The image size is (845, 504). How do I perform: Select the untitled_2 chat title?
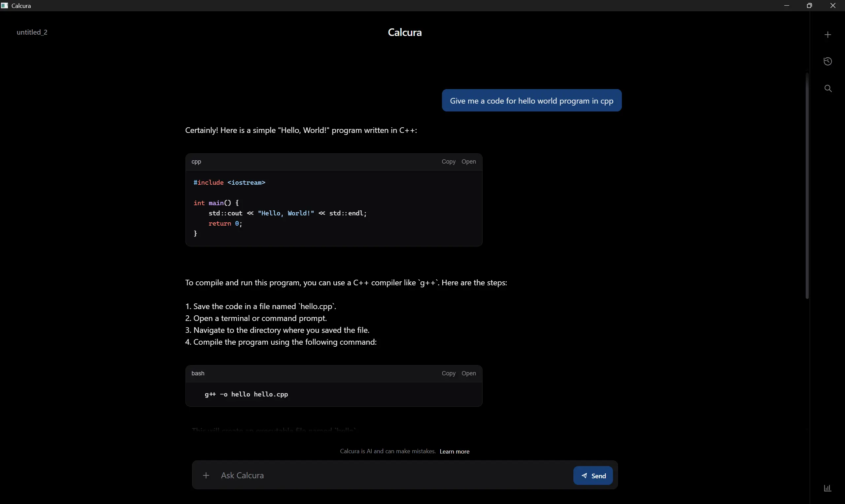coord(32,32)
